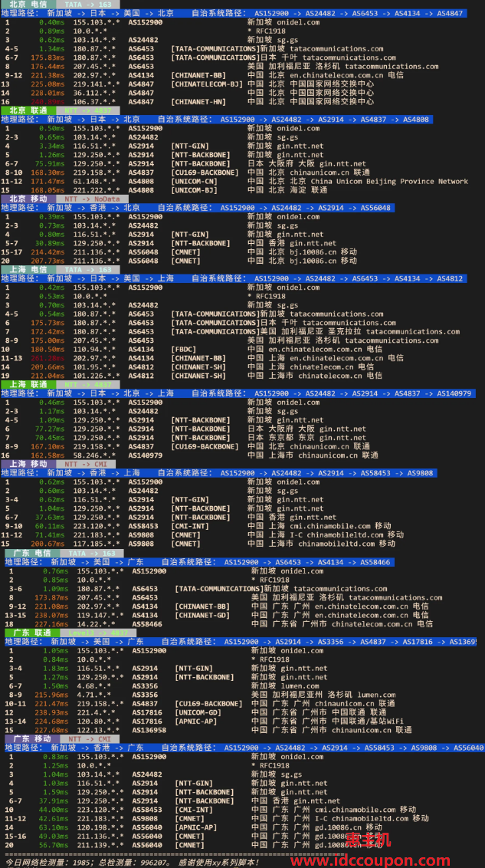Select the 75.91ms latency value
This screenshot has width=485, height=868.
pos(50,164)
